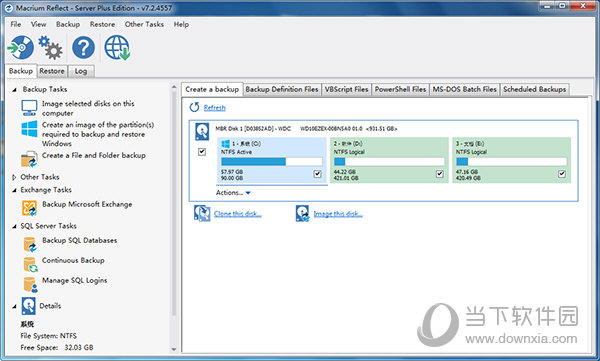Click the Backup Microsoft Exchange icon
This screenshot has width=600, height=361.
[29, 208]
